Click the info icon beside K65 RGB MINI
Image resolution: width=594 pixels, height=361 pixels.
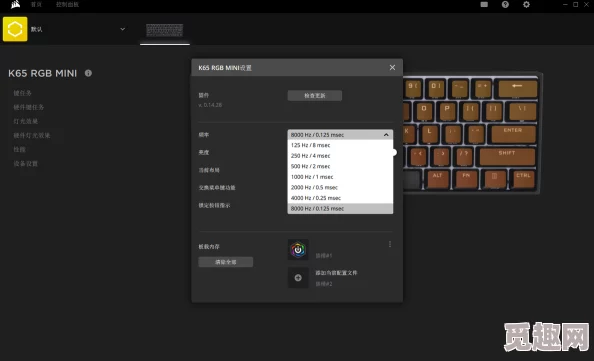[x=88, y=73]
